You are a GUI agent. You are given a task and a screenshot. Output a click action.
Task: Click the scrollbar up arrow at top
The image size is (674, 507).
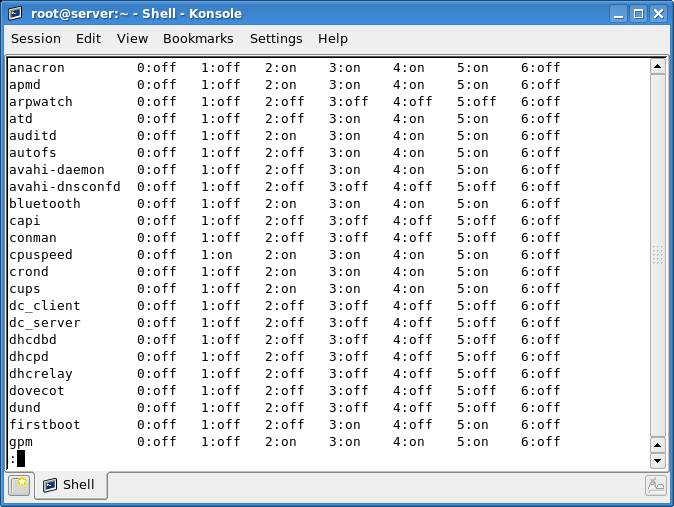[658, 66]
